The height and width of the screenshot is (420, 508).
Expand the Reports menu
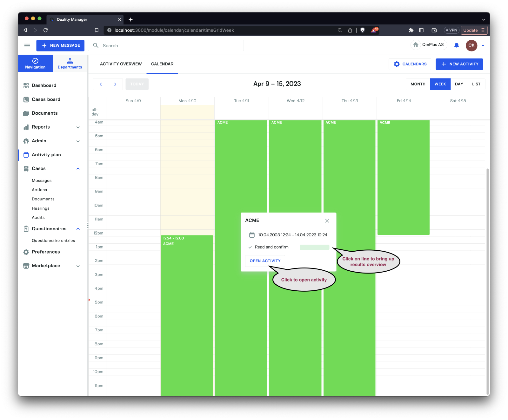pyautogui.click(x=78, y=127)
